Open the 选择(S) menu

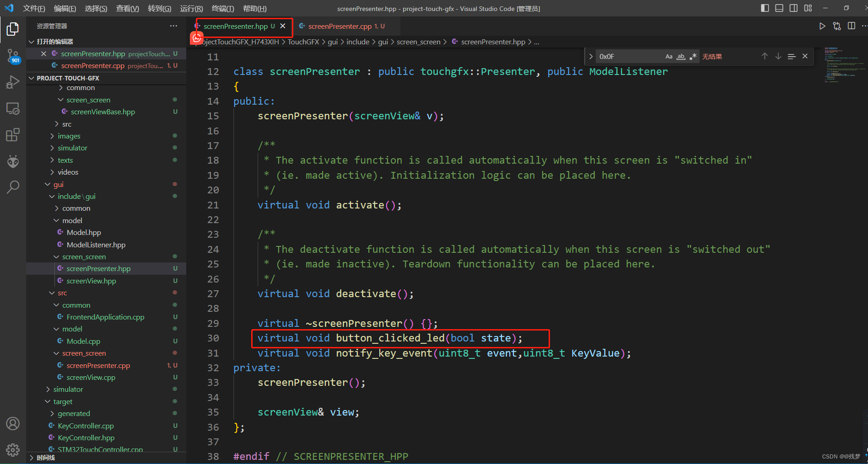click(96, 8)
